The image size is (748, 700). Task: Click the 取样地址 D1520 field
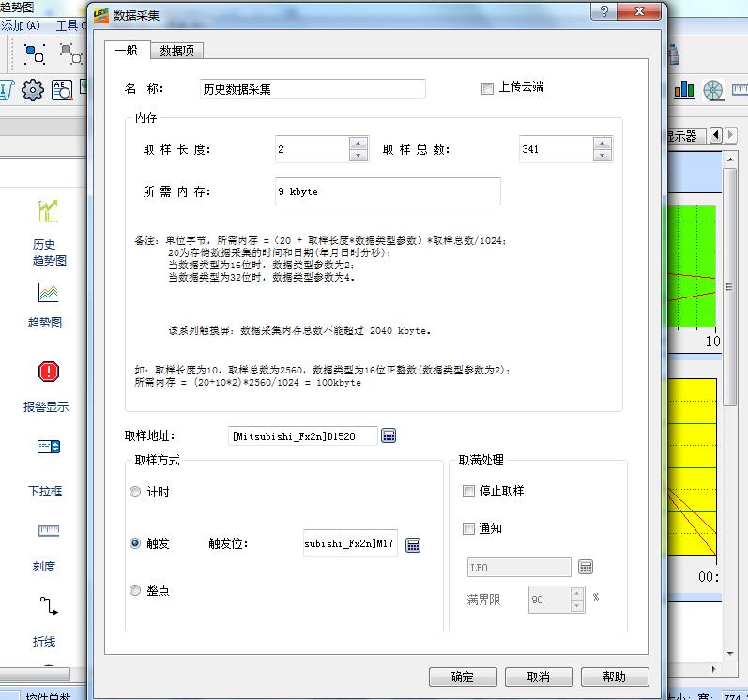click(x=302, y=435)
